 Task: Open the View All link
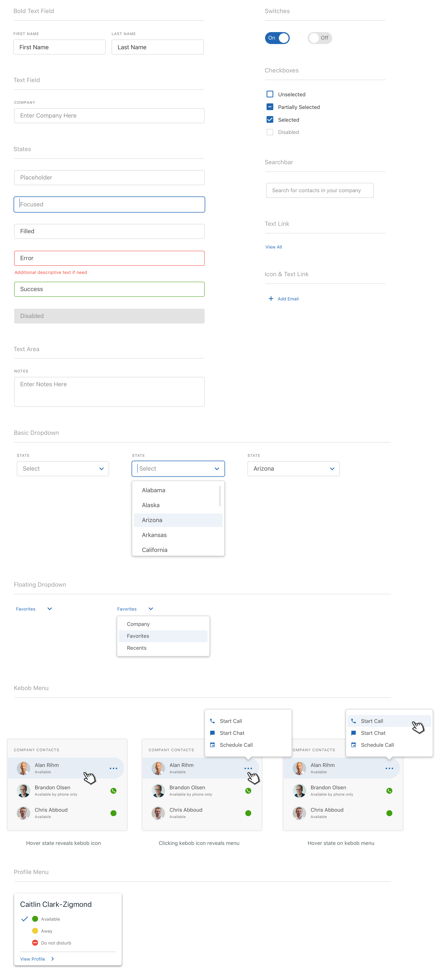274,247
